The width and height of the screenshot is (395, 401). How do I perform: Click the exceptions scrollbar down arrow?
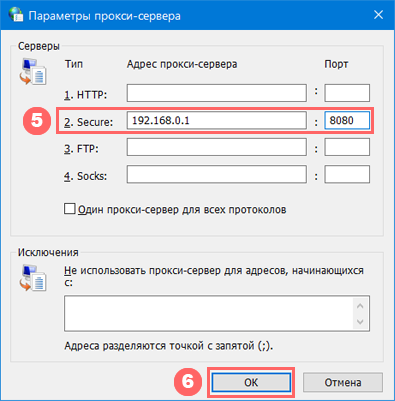point(360,322)
